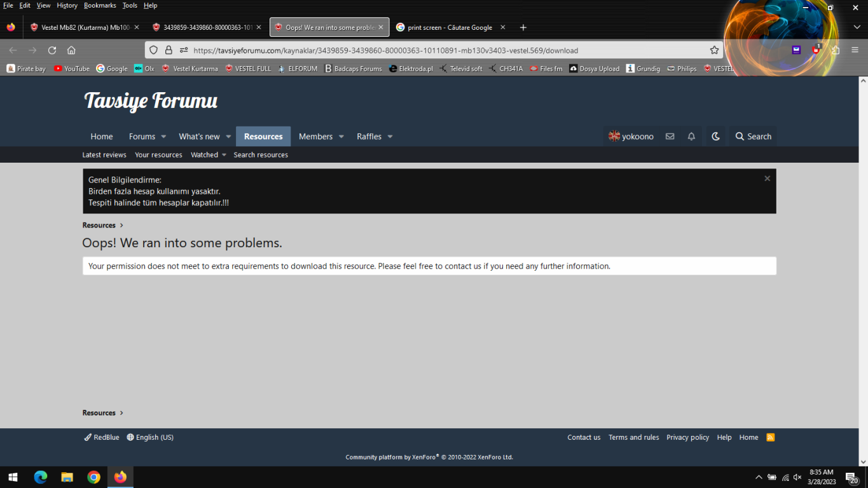Click the Resources breadcrumb above the error
Viewport: 868px width, 488px height.
(x=99, y=226)
